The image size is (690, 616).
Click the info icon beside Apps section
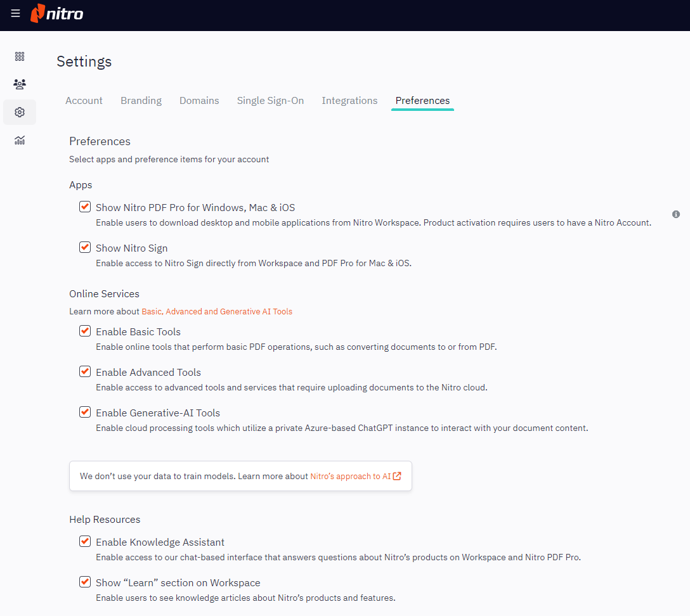point(676,214)
